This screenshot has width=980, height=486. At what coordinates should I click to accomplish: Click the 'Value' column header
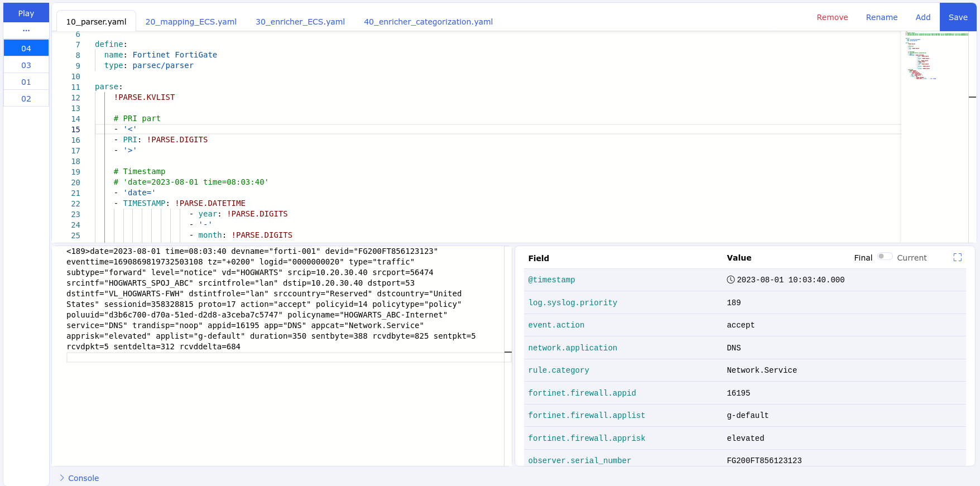pyautogui.click(x=739, y=257)
